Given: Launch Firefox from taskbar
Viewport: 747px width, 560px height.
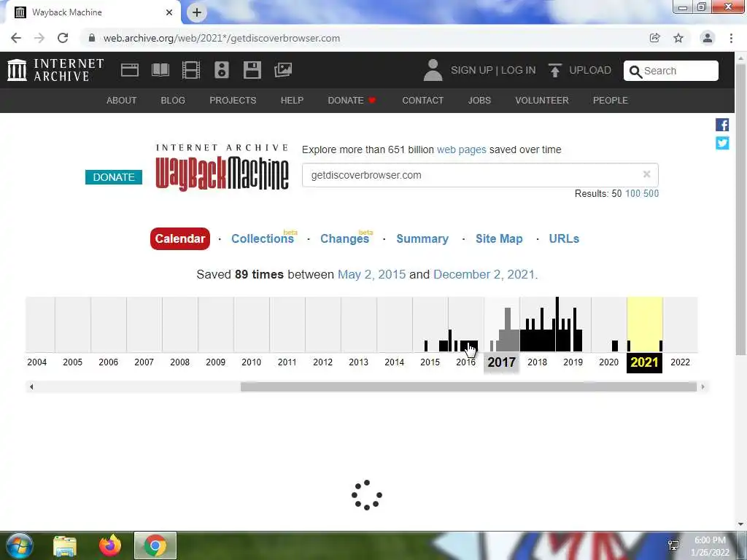Looking at the screenshot, I should [110, 545].
